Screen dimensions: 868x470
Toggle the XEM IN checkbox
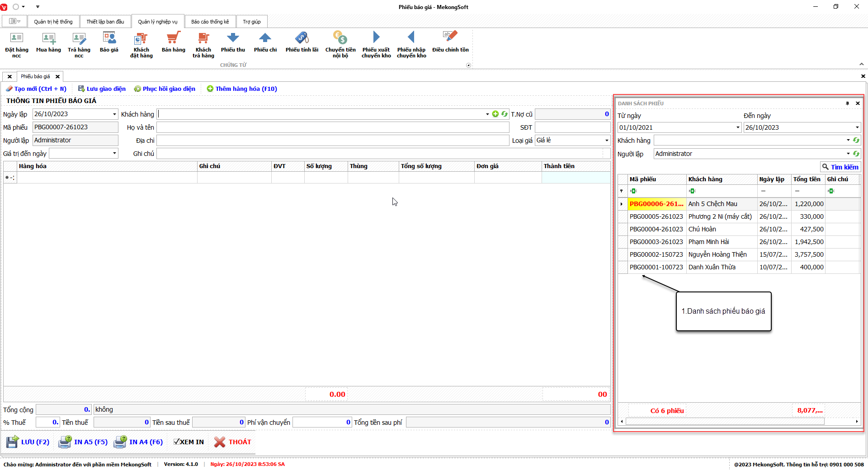177,442
